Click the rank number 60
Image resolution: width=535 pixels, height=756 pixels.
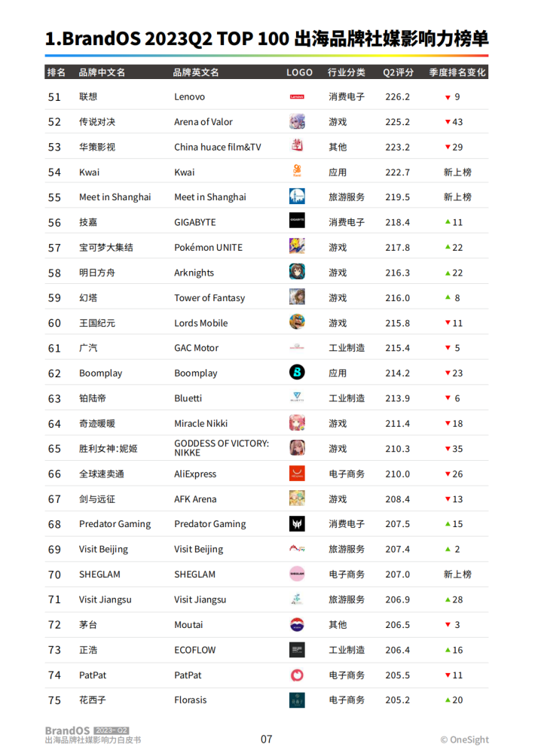pyautogui.click(x=54, y=323)
